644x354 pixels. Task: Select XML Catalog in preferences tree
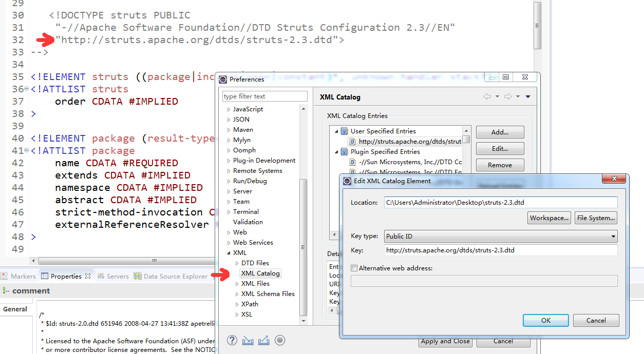click(260, 273)
